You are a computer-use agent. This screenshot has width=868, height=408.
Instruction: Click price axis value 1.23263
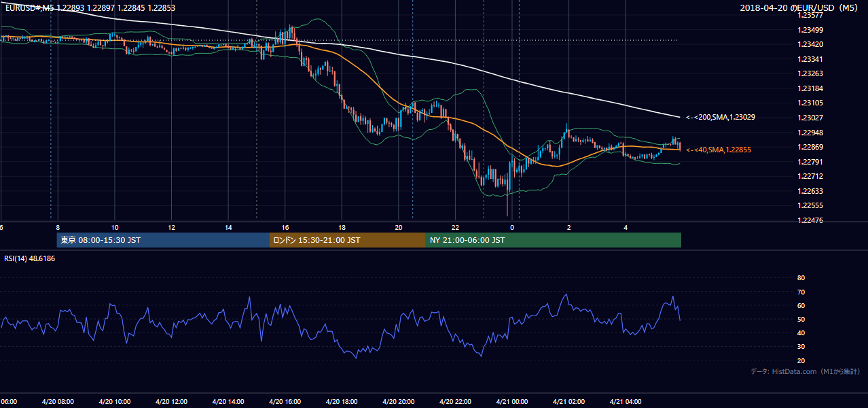[811, 74]
